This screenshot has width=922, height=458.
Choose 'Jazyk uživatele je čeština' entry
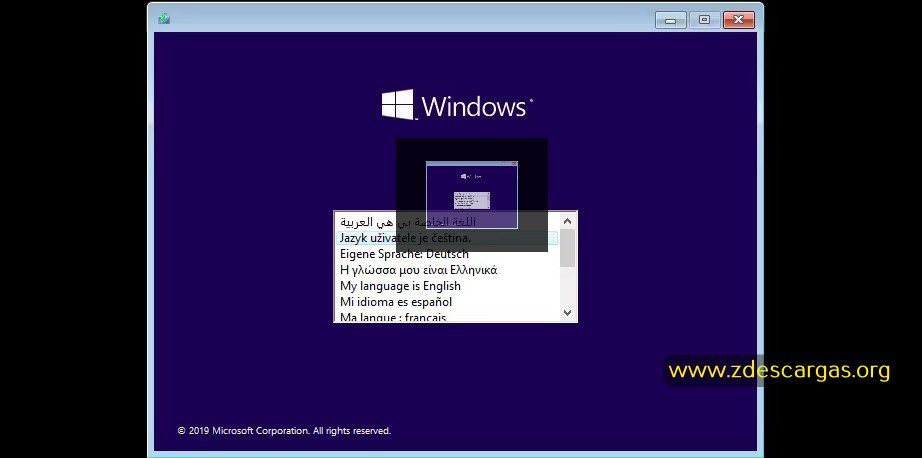click(x=447, y=238)
